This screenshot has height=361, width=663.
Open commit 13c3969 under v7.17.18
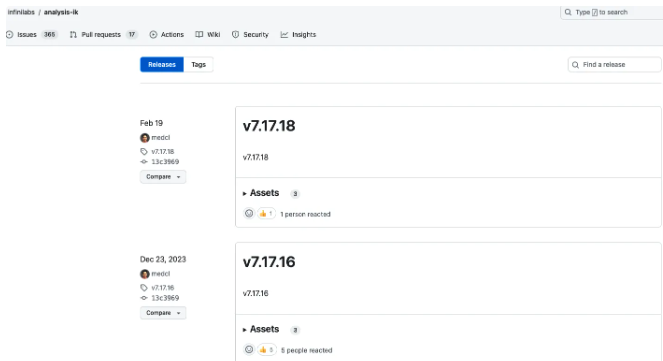pos(165,162)
